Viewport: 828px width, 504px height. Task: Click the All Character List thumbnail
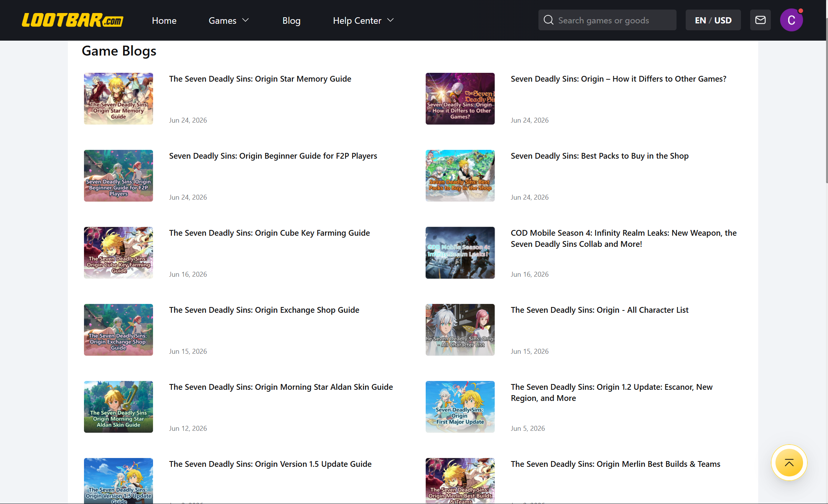click(x=460, y=330)
